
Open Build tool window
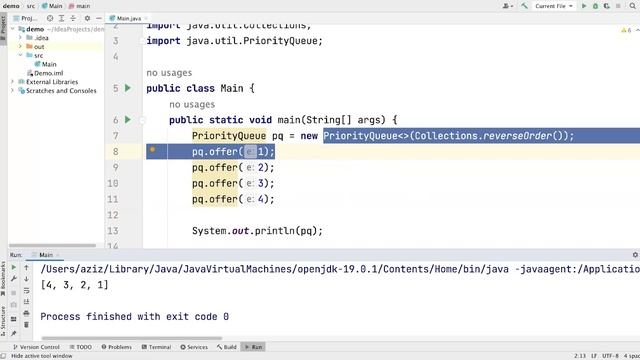(x=227, y=347)
